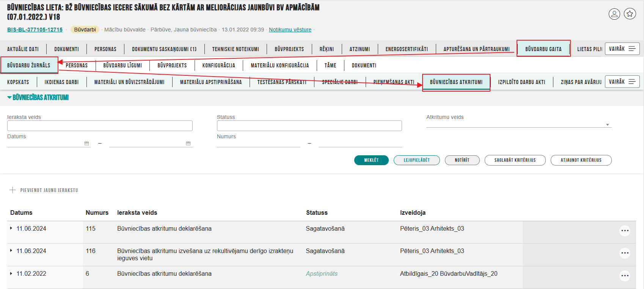Open row 116 three-dot actions menu
The height and width of the screenshot is (289, 644).
coord(625,253)
